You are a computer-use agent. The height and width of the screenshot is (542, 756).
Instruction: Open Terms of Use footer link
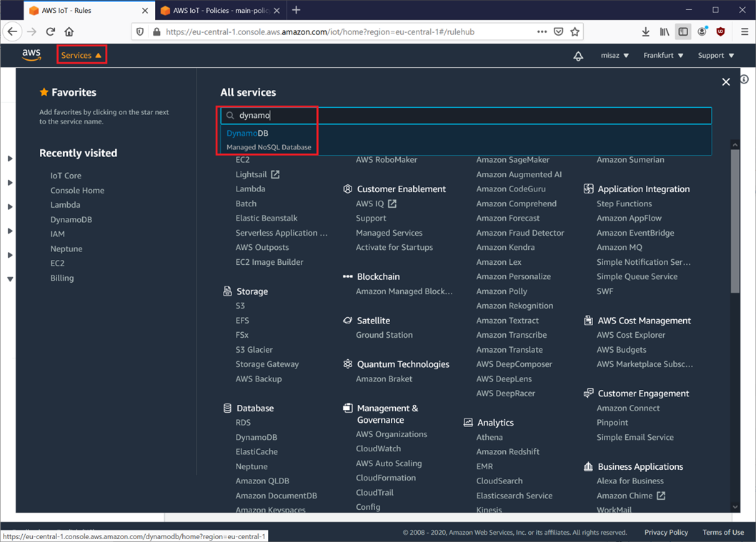722,533
